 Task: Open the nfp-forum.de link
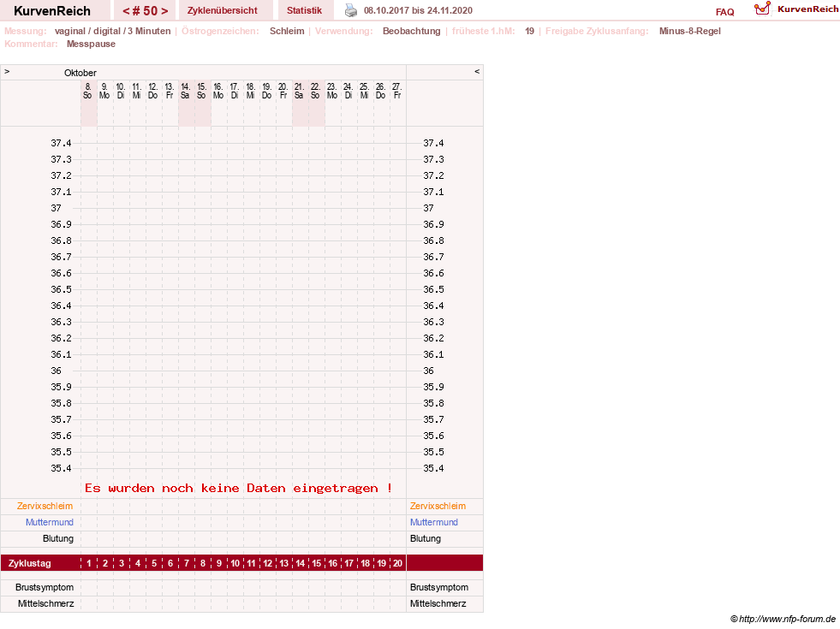783,619
